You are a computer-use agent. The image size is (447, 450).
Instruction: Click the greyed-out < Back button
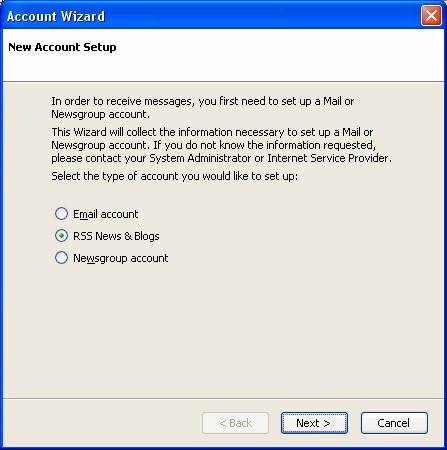point(235,423)
